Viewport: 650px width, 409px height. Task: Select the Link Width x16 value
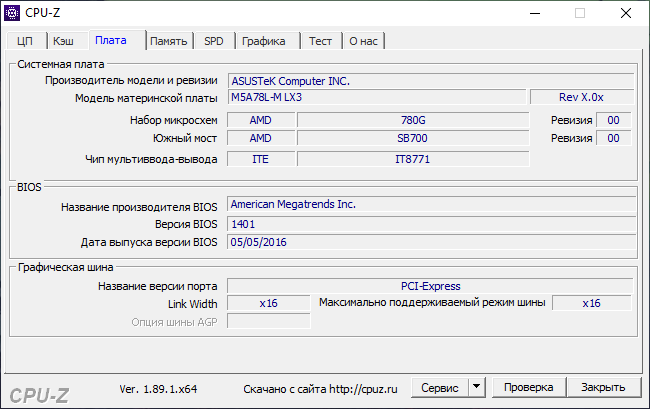point(269,303)
